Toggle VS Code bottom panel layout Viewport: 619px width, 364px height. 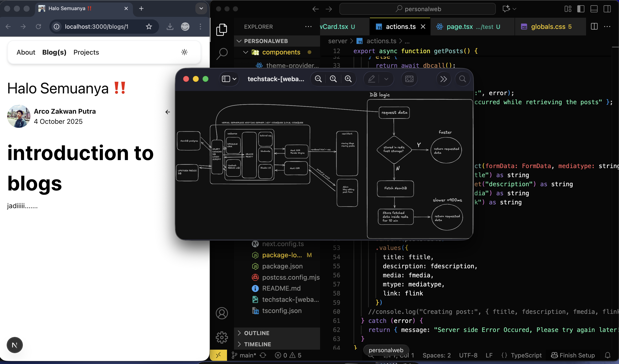594,9
